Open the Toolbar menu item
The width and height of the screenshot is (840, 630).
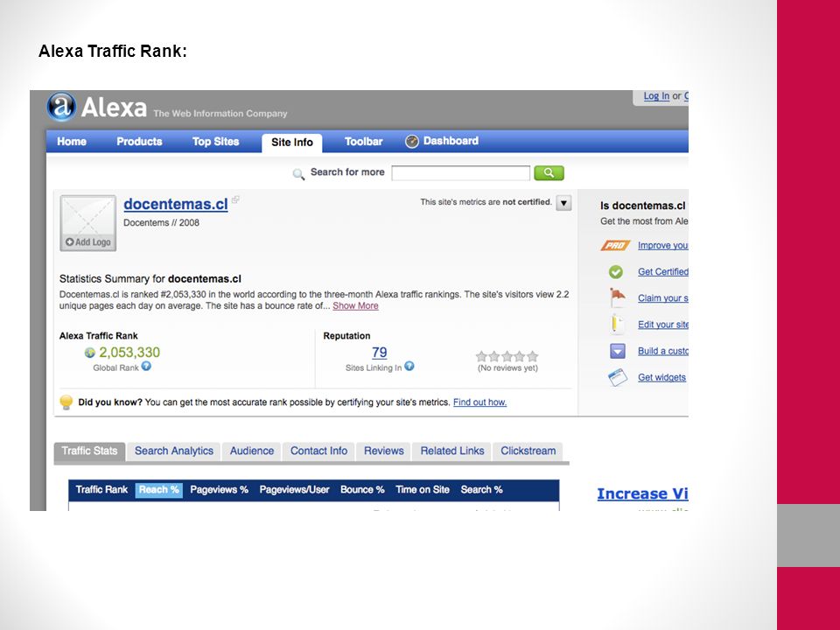click(x=363, y=142)
